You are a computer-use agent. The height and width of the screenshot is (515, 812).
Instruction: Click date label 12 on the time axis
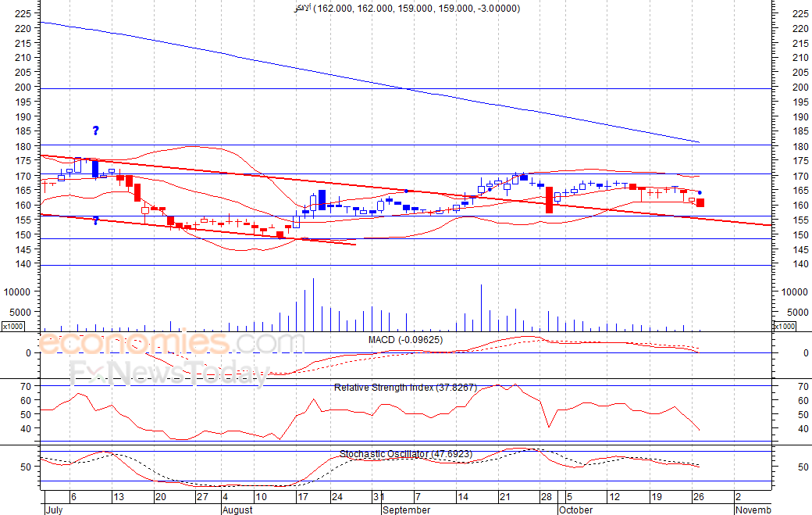point(614,497)
